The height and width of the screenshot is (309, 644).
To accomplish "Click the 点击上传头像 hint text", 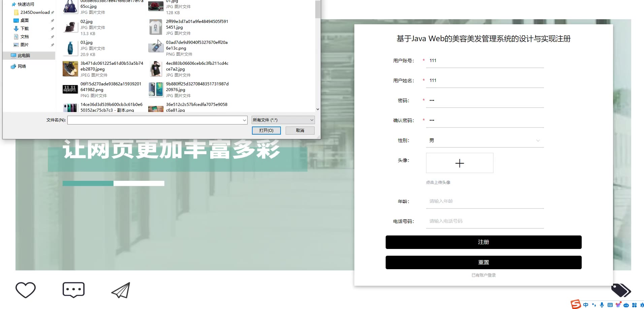I will [438, 182].
